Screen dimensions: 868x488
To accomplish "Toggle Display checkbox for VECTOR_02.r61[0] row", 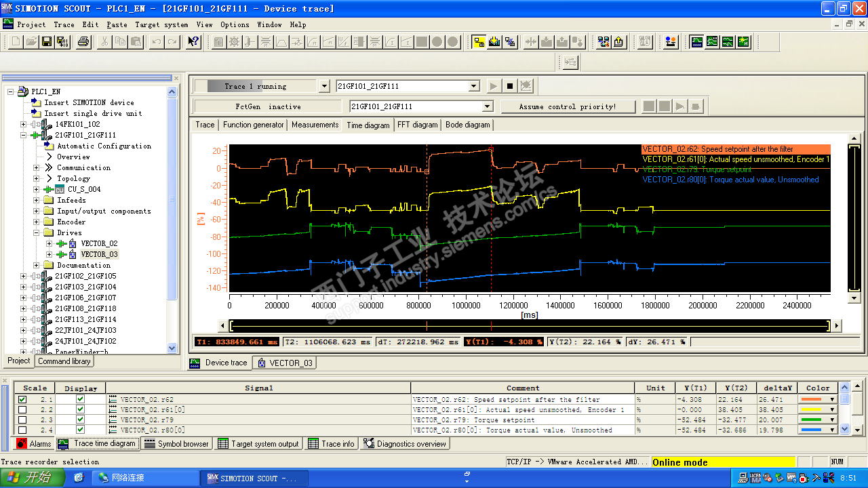I will [81, 409].
